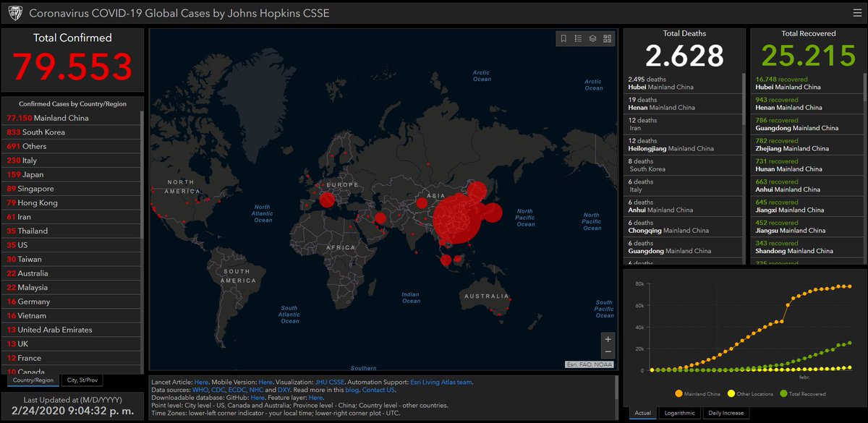Select South Korea in country list
The height and width of the screenshot is (423, 868).
(72, 132)
